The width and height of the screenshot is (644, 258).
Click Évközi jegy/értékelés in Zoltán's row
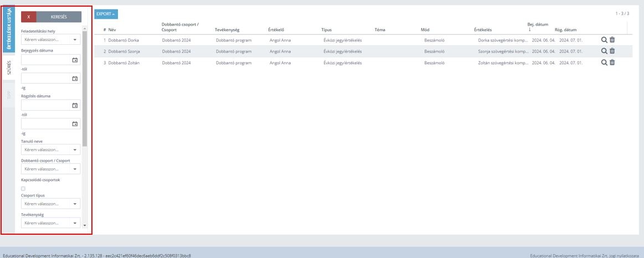pyautogui.click(x=343, y=63)
